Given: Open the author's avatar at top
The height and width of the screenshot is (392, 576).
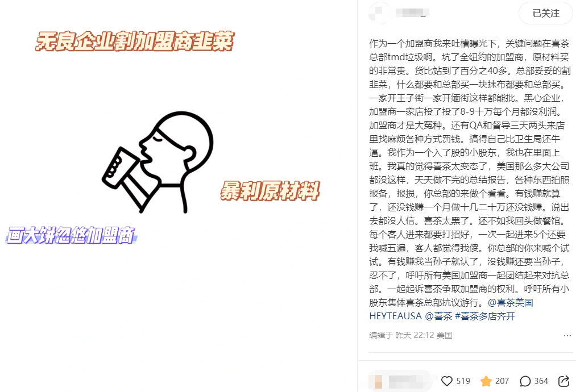Looking at the screenshot, I should coord(379,13).
